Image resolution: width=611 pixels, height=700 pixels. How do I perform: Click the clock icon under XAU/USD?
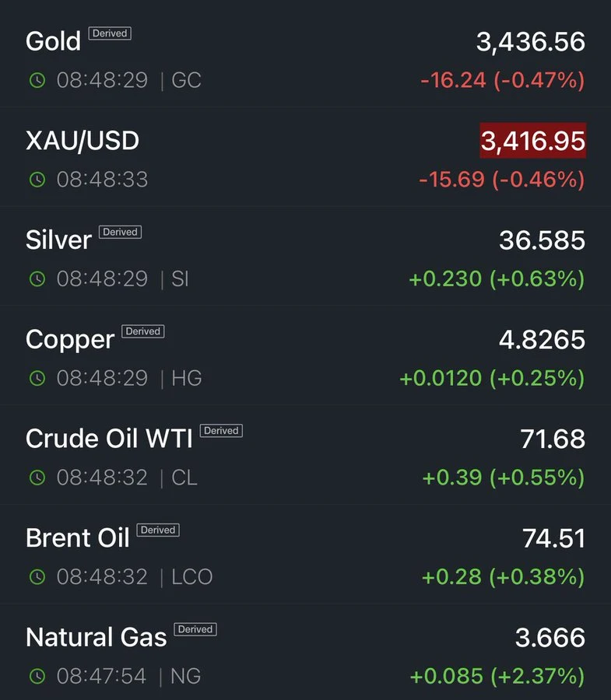pos(37,180)
